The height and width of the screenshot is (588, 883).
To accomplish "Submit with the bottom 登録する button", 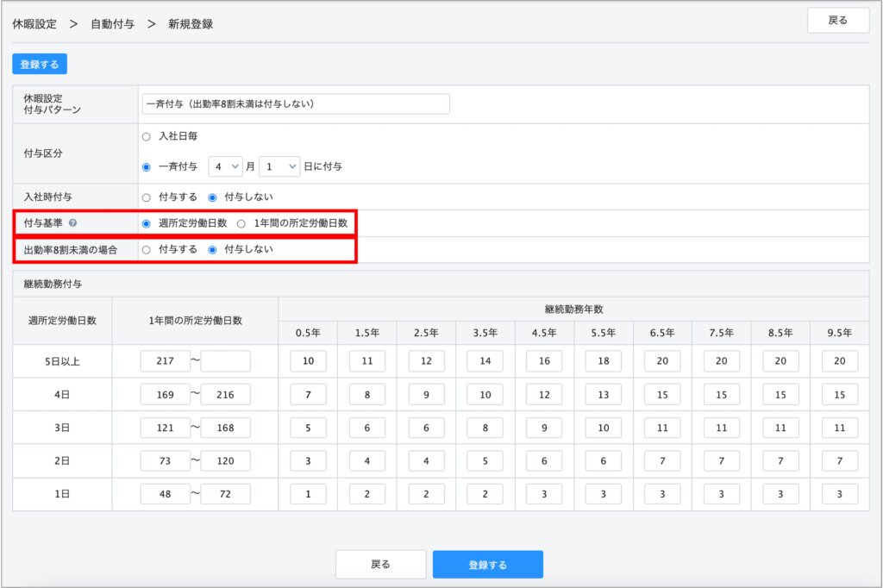I will tap(488, 565).
